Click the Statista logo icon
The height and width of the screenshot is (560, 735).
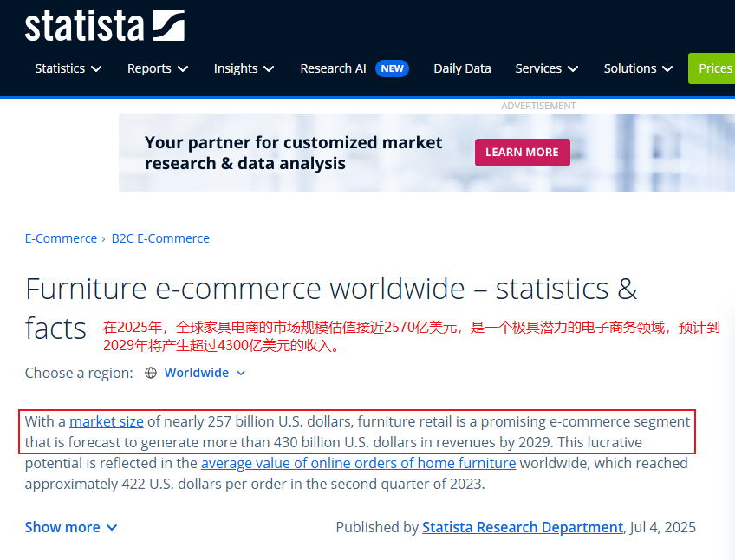[x=168, y=25]
